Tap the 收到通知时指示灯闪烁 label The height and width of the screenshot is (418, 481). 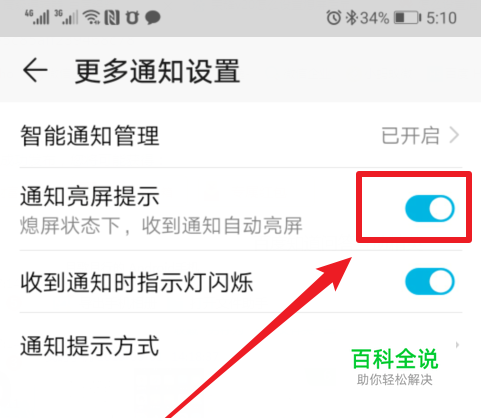point(137,282)
